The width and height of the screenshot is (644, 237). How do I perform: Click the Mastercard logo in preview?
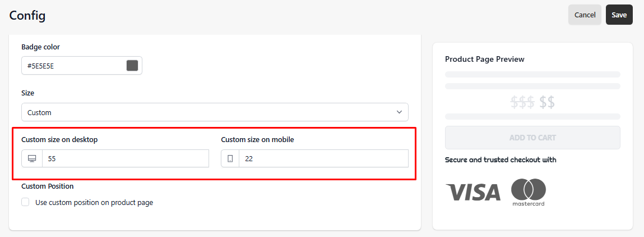528,192
